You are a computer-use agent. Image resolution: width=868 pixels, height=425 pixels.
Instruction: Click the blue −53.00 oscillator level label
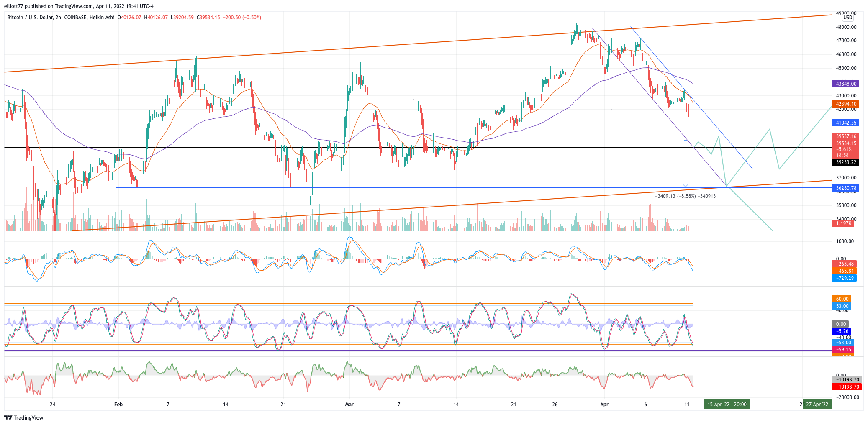(x=843, y=343)
